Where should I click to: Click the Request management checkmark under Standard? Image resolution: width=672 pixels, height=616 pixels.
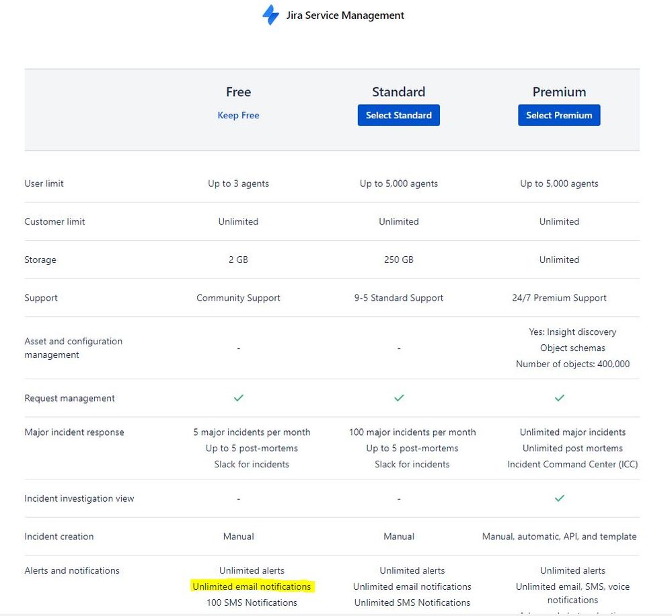pyautogui.click(x=399, y=398)
